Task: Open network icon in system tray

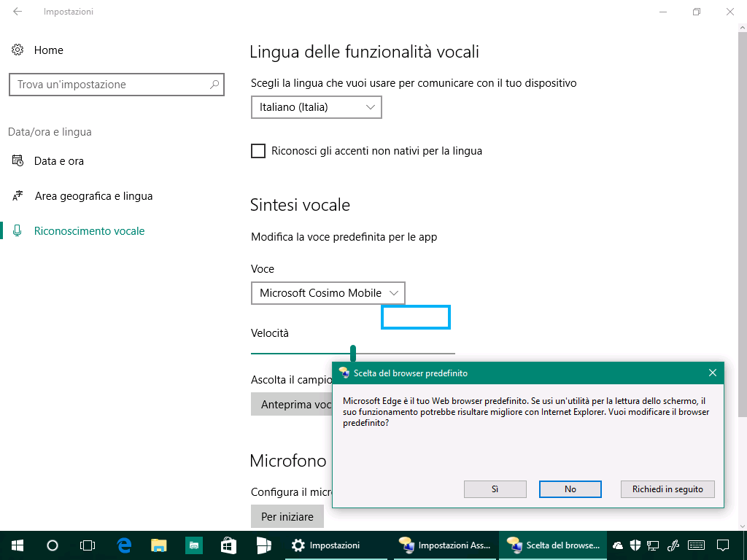Action: pyautogui.click(x=653, y=545)
